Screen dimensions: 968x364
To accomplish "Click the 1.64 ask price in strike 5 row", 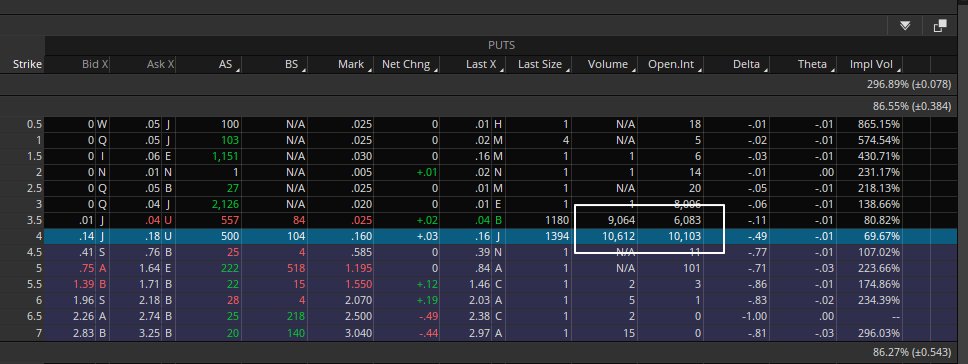I will [148, 268].
